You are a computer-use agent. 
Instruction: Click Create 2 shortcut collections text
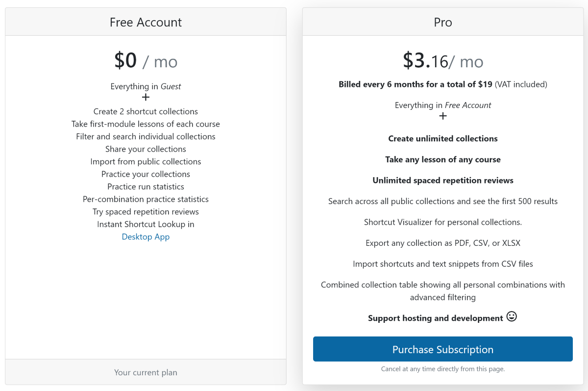pos(146,111)
